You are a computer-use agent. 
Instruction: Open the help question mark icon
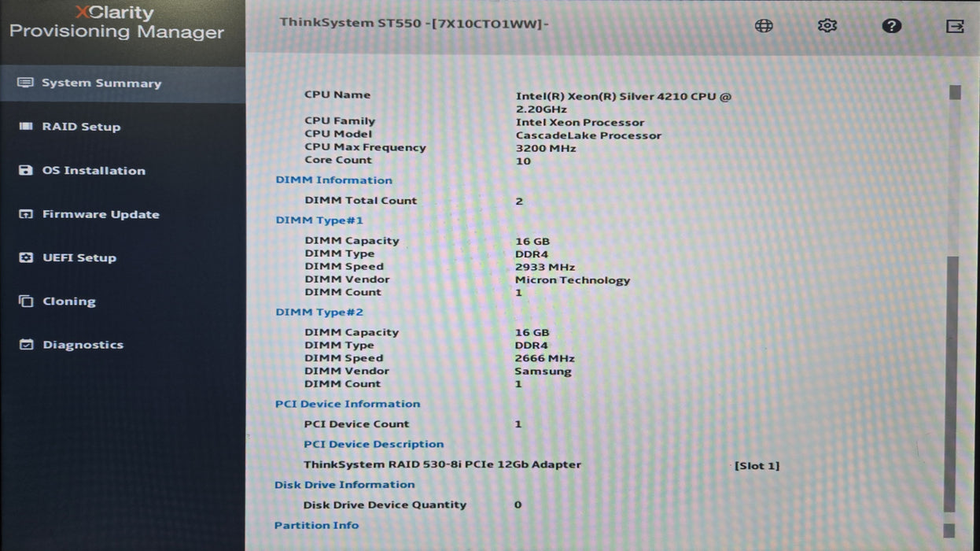pos(891,25)
